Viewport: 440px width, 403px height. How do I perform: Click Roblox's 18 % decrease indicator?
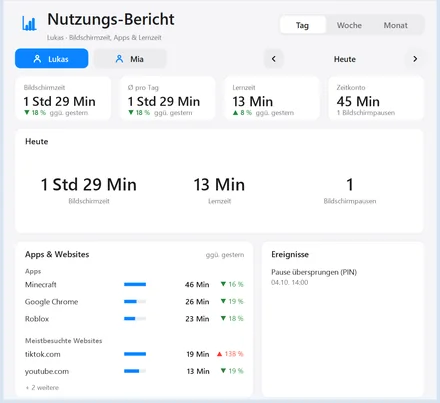232,319
